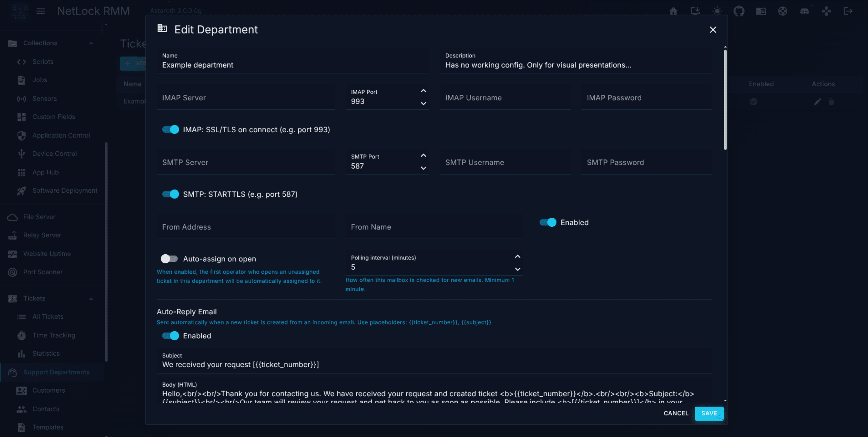Click the sidebar vertical scrollbar
This screenshot has width=868, height=437.
106,252
